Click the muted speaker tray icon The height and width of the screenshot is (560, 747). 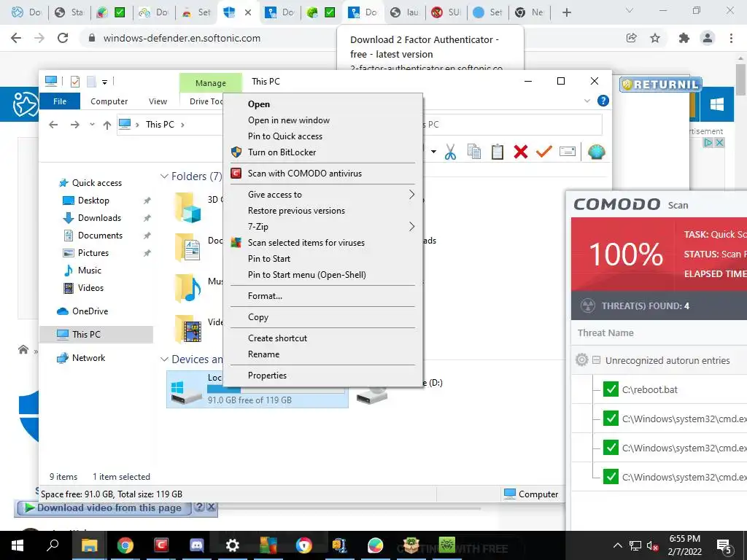click(x=652, y=546)
